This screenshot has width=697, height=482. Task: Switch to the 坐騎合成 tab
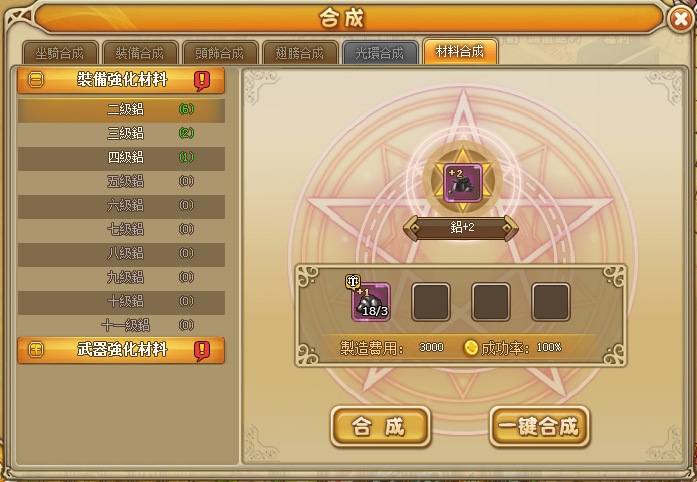tap(60, 53)
